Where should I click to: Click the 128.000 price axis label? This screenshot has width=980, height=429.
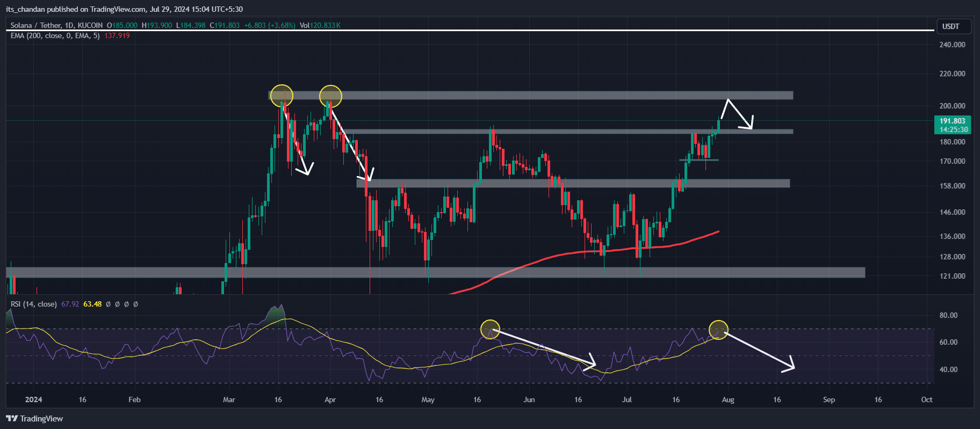(952, 257)
